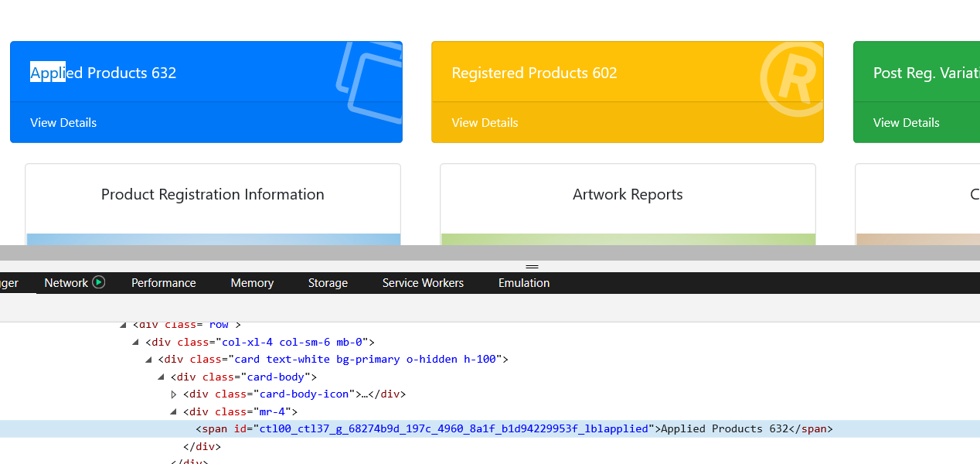
Task: Collapse the mr-4 div element
Action: (x=173, y=411)
